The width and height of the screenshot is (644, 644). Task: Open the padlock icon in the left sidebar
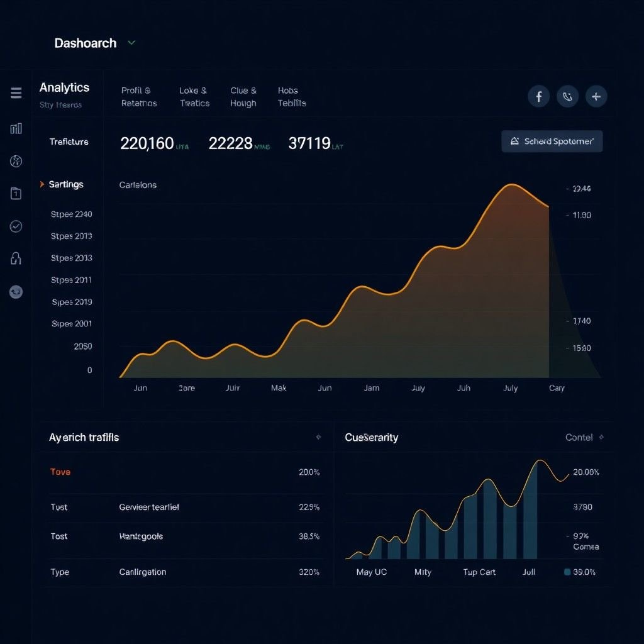16,258
